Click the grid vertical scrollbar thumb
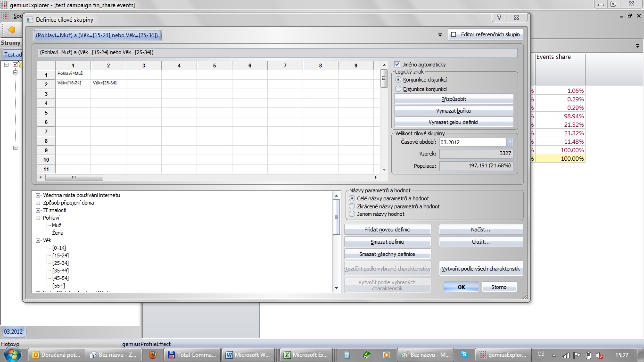Screen dimensions: 644x362 tap(384, 78)
